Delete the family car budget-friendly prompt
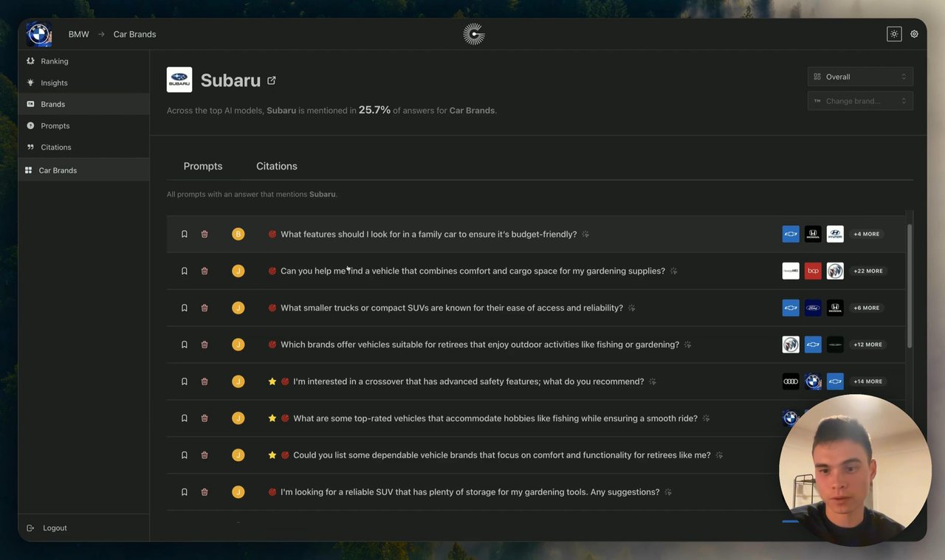 tap(205, 234)
